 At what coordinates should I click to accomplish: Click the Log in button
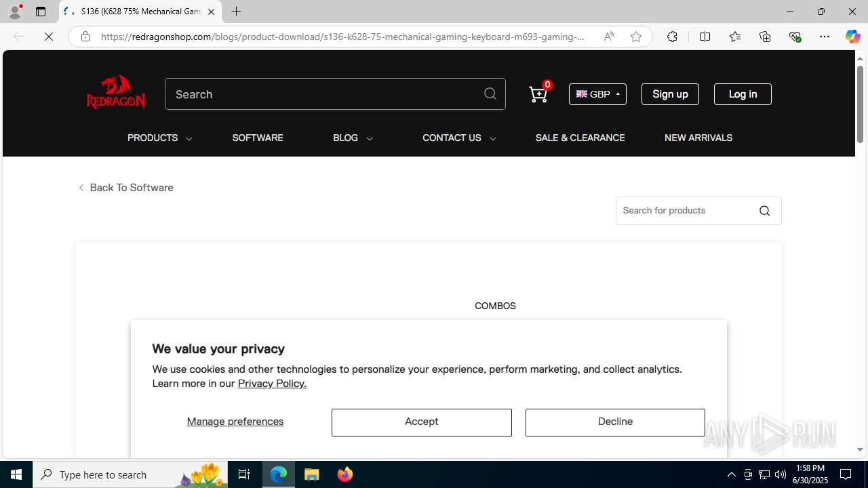tap(743, 94)
